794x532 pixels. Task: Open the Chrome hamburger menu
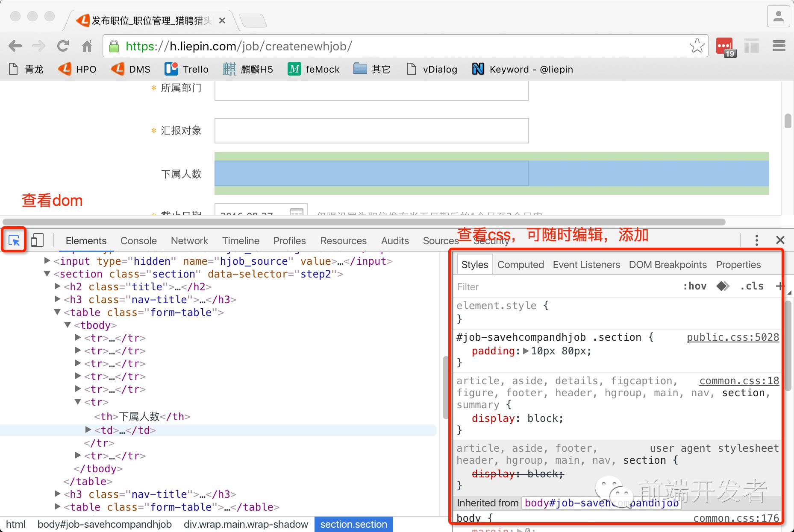[x=779, y=46]
